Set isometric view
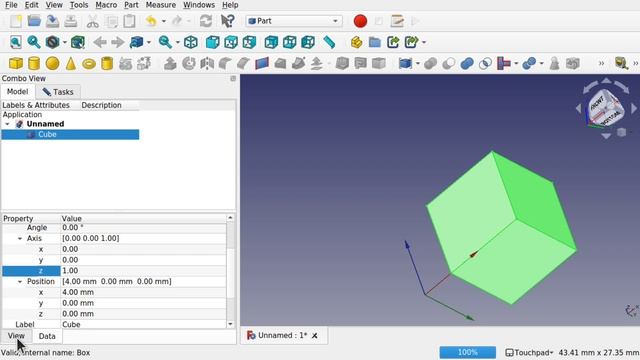 (191, 42)
